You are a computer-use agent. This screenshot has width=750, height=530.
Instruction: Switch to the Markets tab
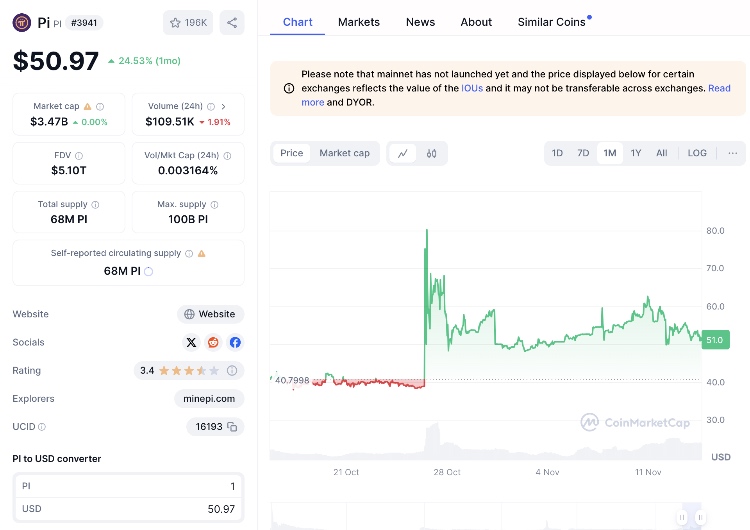tap(359, 22)
